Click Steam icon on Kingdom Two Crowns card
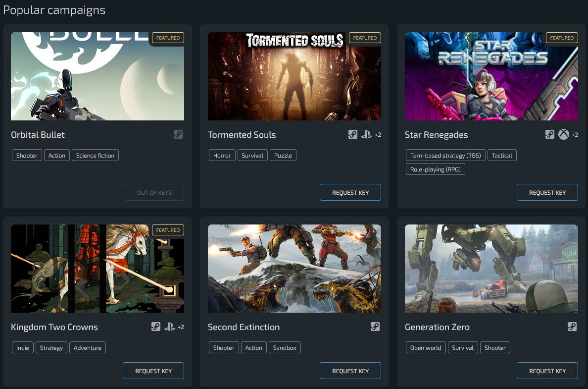 point(156,327)
